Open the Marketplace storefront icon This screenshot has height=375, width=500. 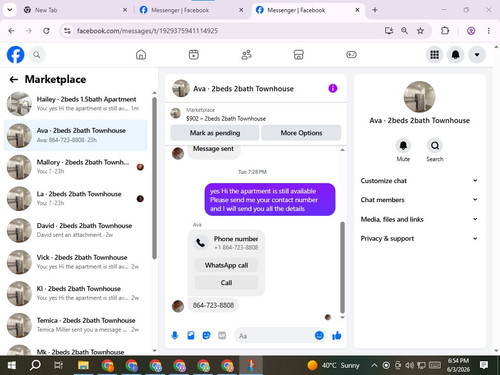(299, 55)
